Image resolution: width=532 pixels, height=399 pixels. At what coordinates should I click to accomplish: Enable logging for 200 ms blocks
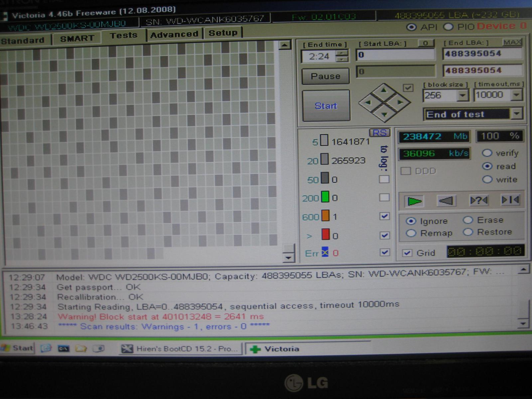tap(384, 198)
